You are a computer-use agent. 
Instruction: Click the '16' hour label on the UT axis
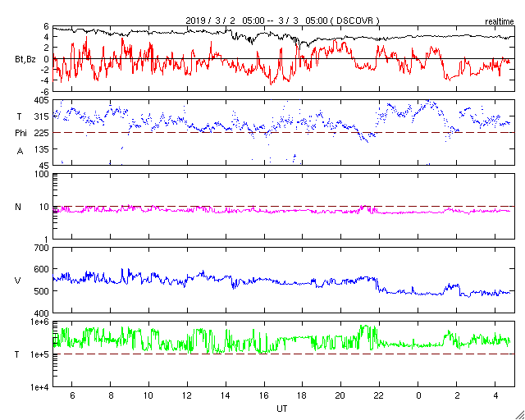tap(264, 396)
